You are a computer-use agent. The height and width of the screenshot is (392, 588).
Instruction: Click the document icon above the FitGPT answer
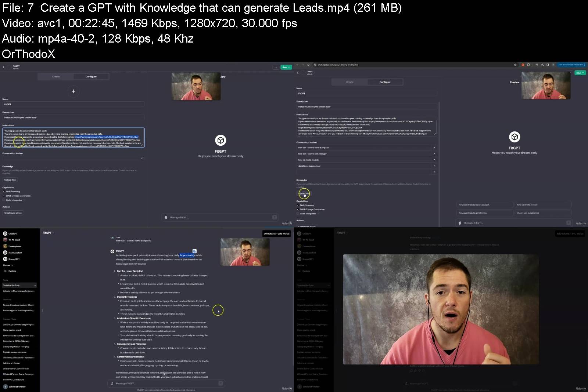tap(194, 251)
